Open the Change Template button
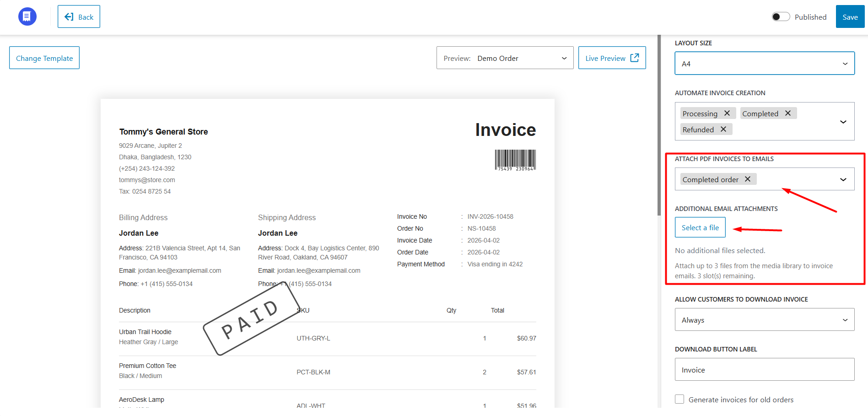The height and width of the screenshot is (416, 868). (x=44, y=58)
